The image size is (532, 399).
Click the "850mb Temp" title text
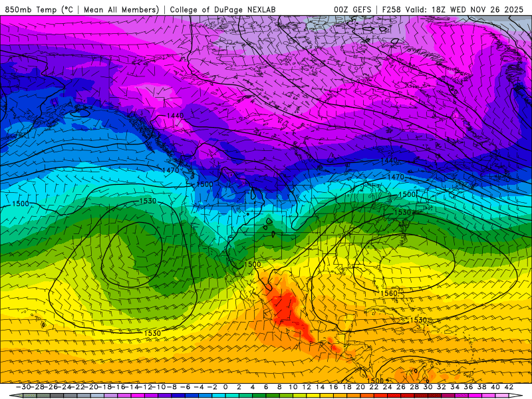click(31, 9)
